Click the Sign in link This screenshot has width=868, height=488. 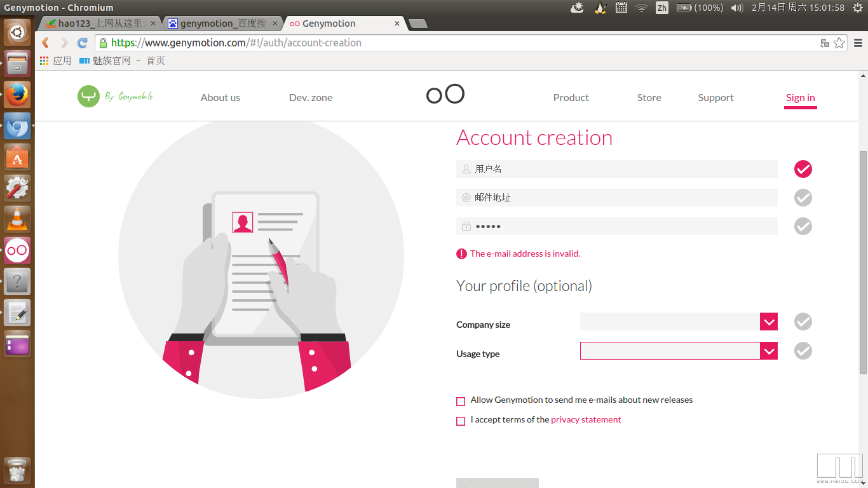point(800,98)
